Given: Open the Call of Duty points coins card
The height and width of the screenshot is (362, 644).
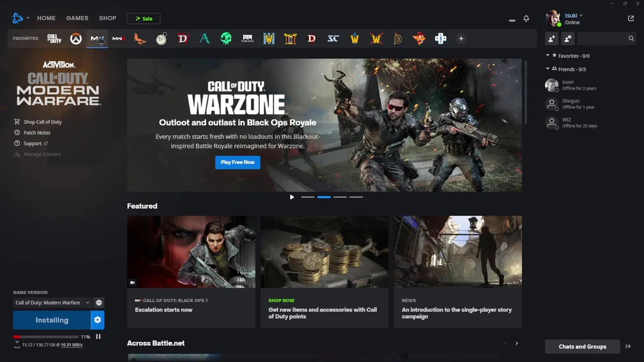Looking at the screenshot, I should tap(325, 272).
